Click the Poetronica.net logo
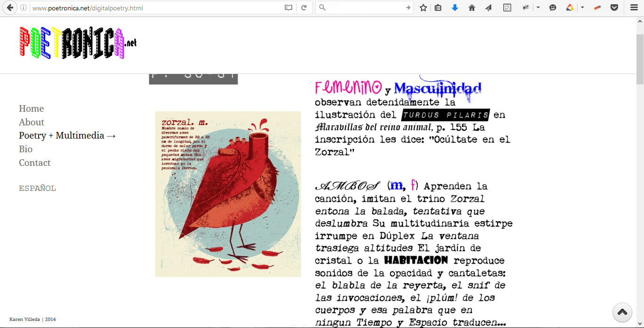The image size is (644, 328). (78, 43)
